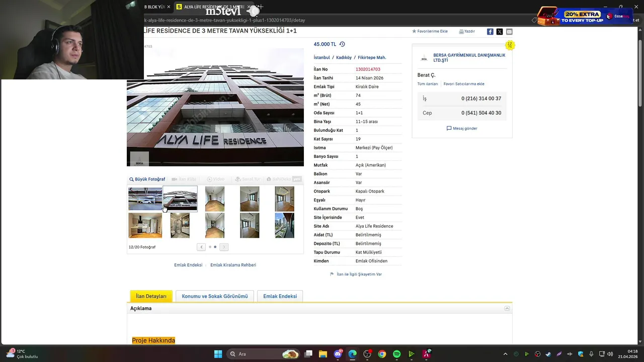Collapse the Açıklama section
This screenshot has width=644, height=362.
point(507,308)
